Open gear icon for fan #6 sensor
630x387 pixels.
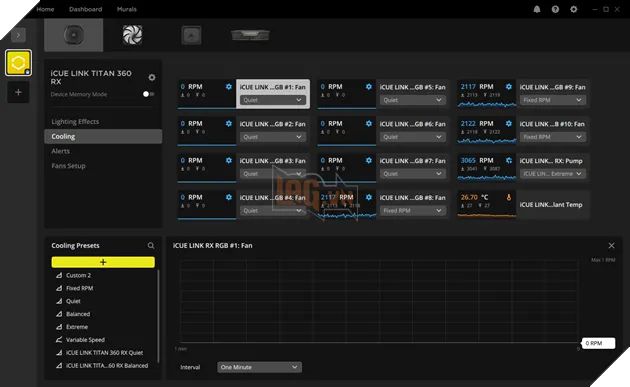369,123
